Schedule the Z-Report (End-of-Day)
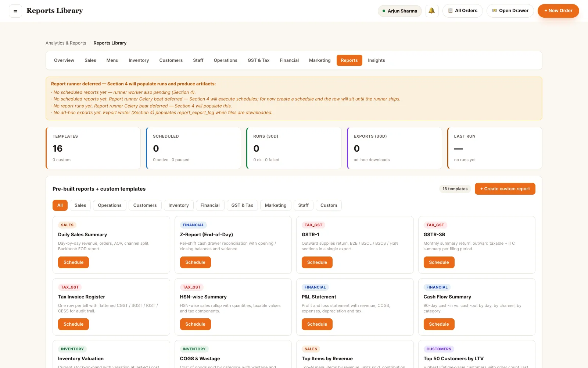Viewport: 588px width, 368px height. [195, 262]
